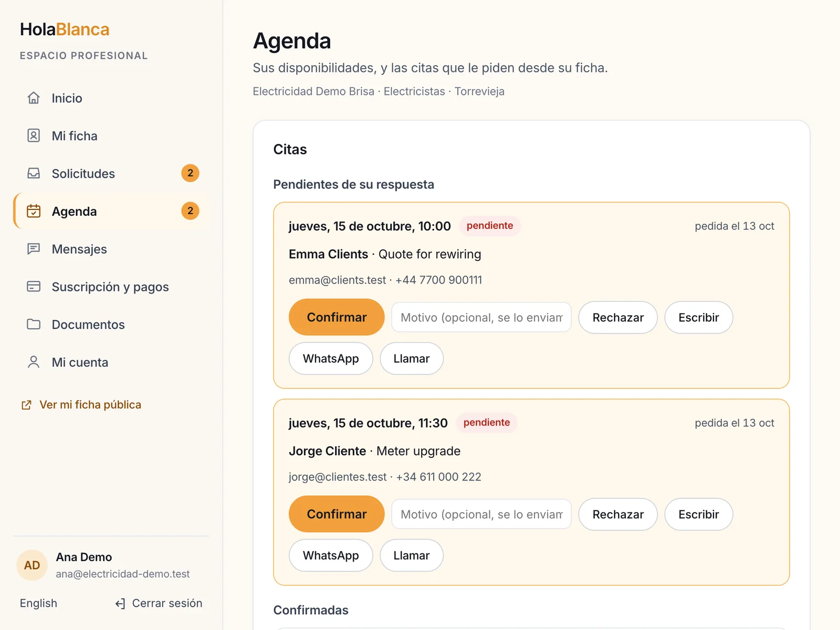Open the Mensajes menu item
The image size is (840, 630).
[111, 249]
